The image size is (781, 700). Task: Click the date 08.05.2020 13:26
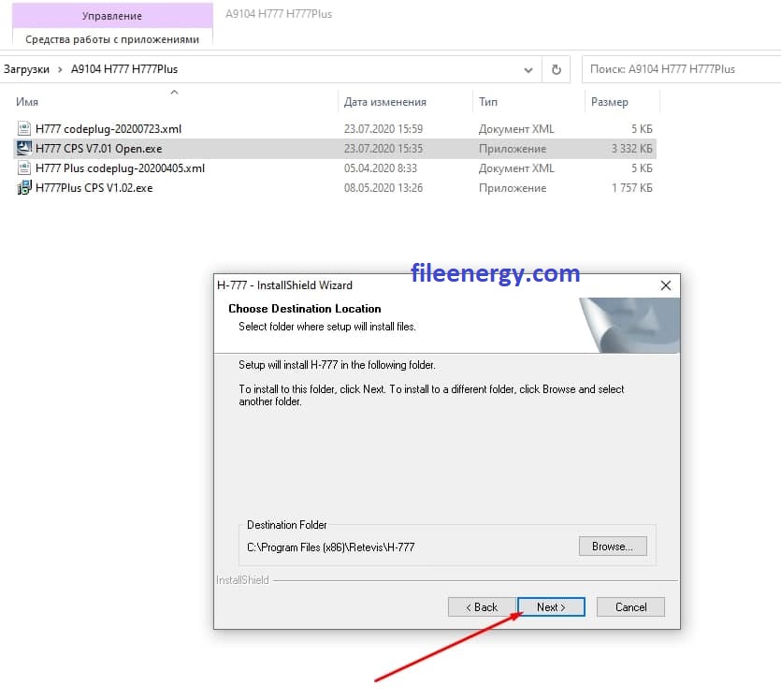[x=383, y=188]
